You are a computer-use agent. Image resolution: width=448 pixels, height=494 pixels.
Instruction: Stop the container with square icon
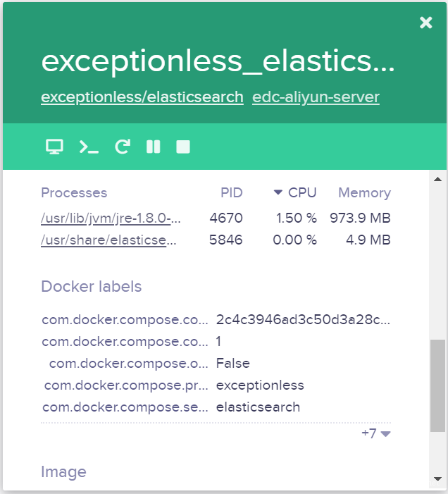click(x=183, y=147)
